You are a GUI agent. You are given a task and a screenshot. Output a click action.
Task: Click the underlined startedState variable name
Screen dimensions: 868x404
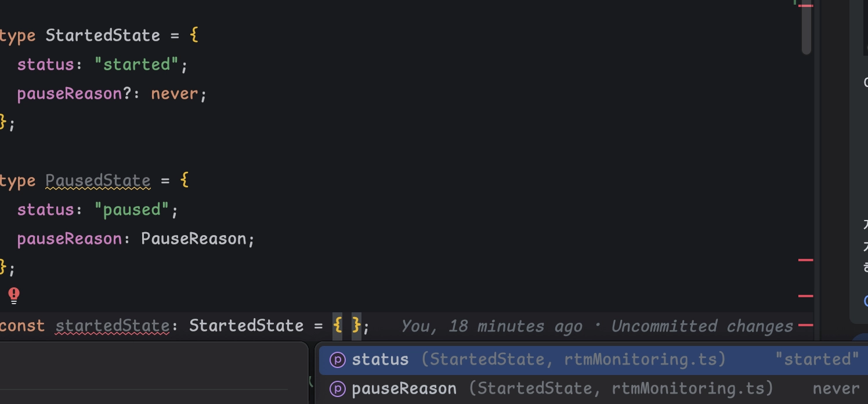[113, 326]
